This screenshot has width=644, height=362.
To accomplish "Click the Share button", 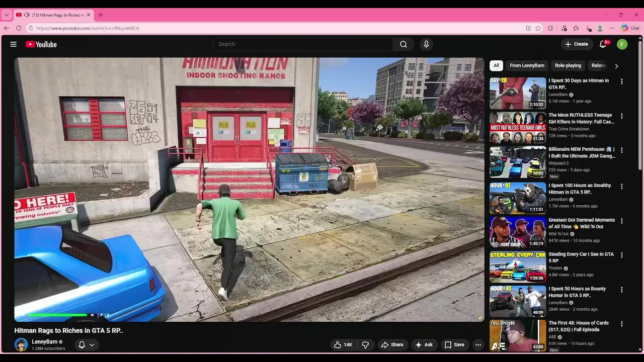I will point(392,345).
